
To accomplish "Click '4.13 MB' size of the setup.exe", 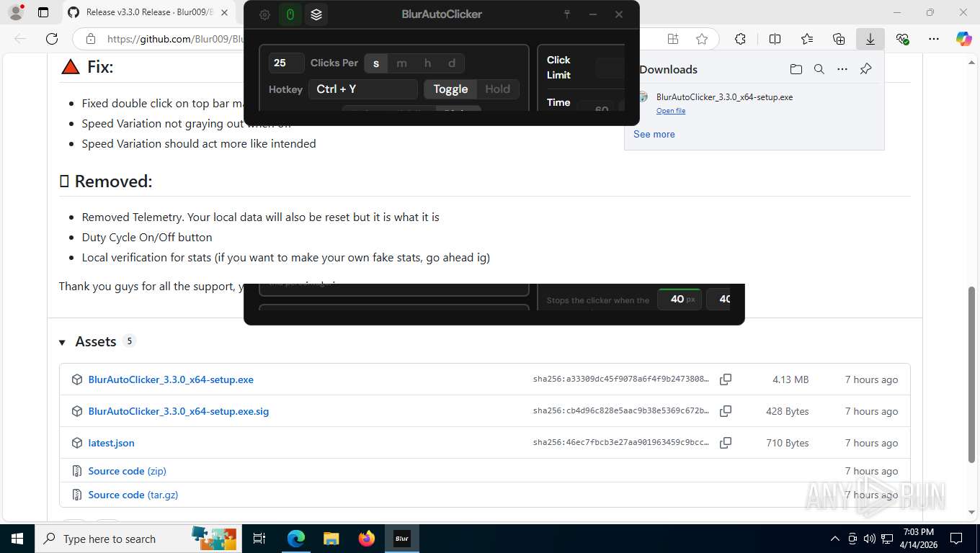I will pos(790,379).
